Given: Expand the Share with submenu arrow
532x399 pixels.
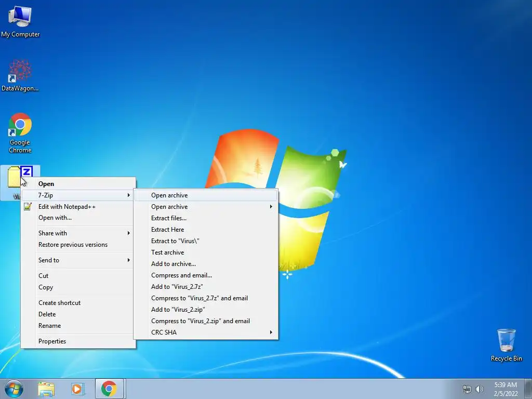Looking at the screenshot, I should [x=129, y=233].
